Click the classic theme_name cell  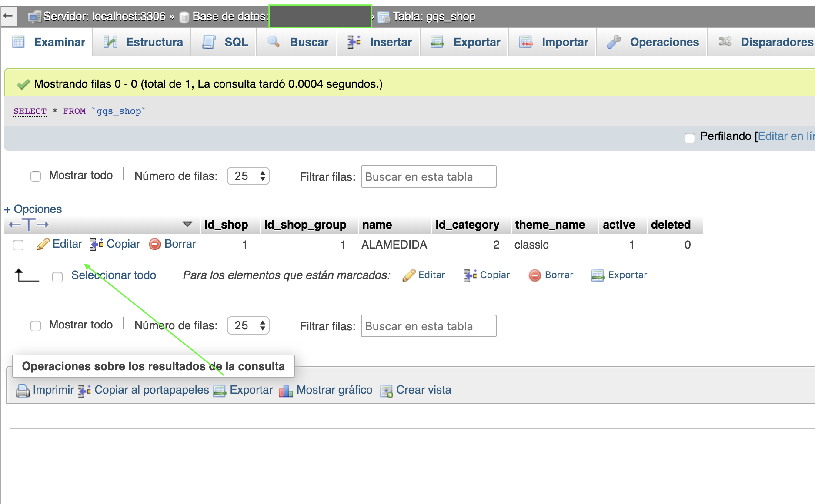531,245
